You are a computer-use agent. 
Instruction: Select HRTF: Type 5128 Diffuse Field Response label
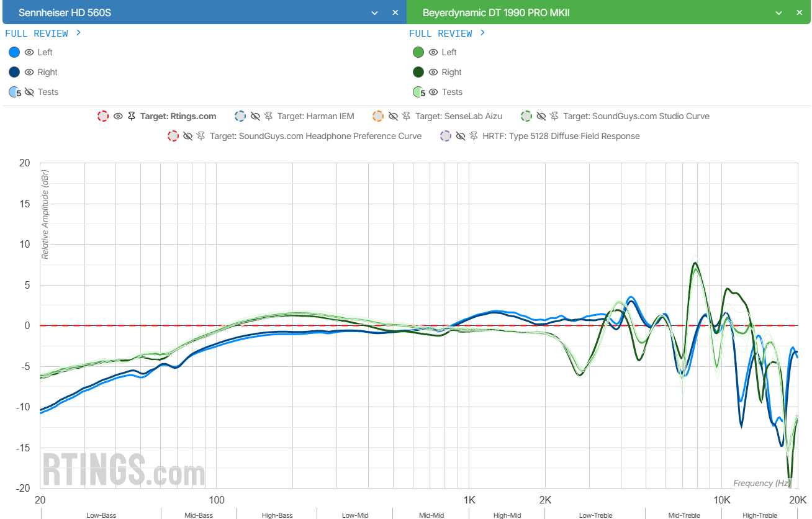coord(561,136)
